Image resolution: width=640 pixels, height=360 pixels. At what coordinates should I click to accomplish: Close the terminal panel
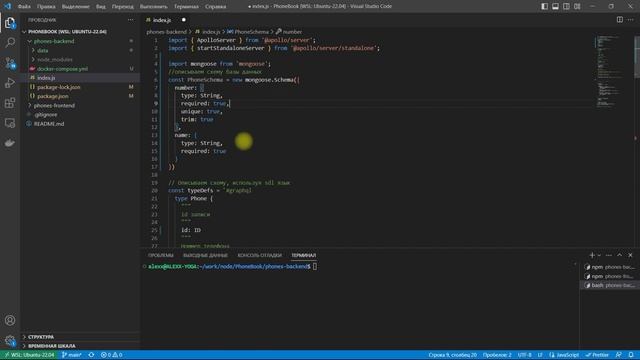tap(630, 255)
